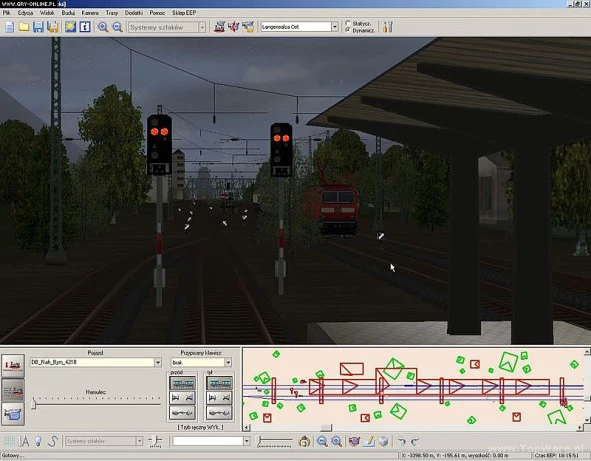Click the curved spline 'S' tool icon
The width and height of the screenshot is (591, 461).
[x=53, y=441]
